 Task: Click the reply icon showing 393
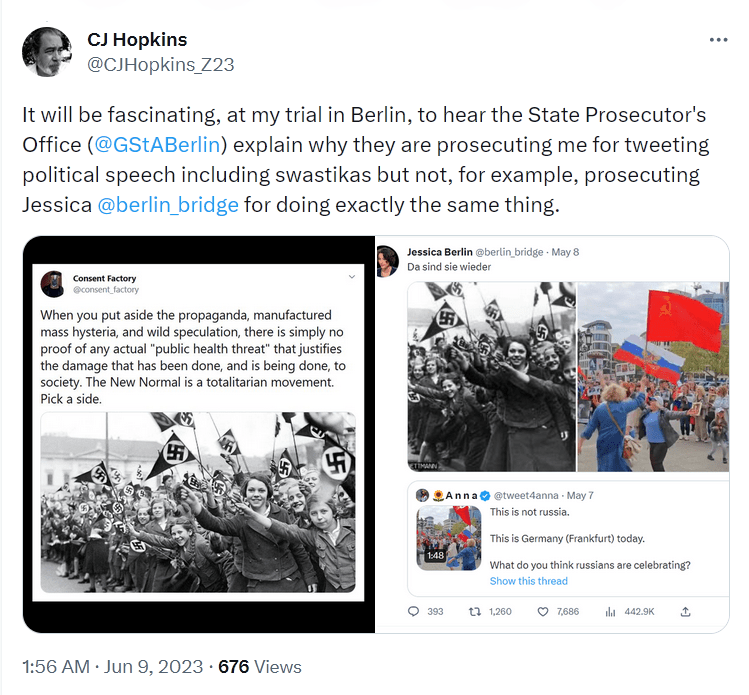[x=415, y=611]
